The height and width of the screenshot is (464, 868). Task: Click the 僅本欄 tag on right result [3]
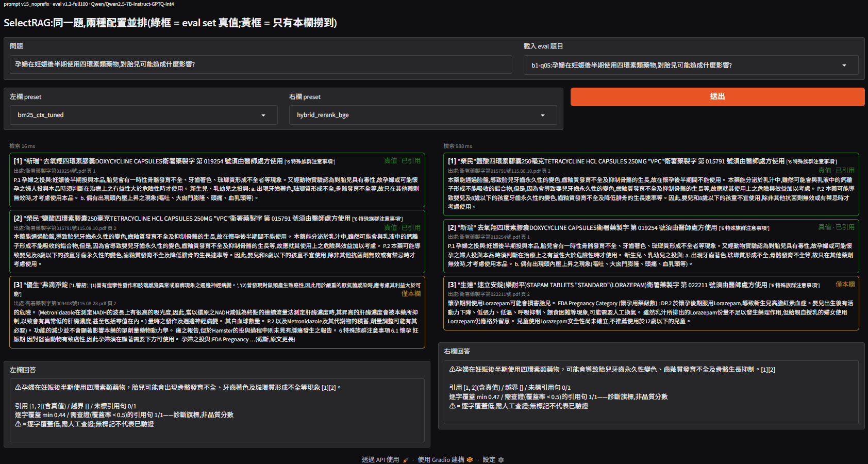click(845, 285)
